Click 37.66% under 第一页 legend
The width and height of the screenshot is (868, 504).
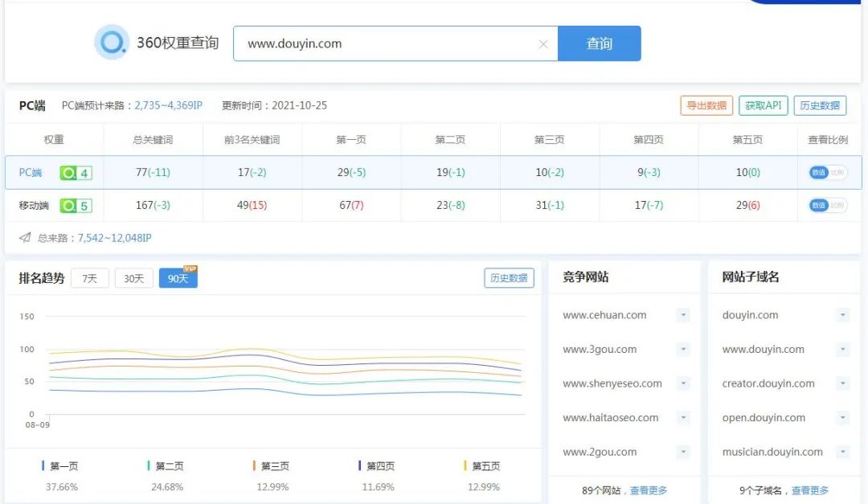coord(61,487)
